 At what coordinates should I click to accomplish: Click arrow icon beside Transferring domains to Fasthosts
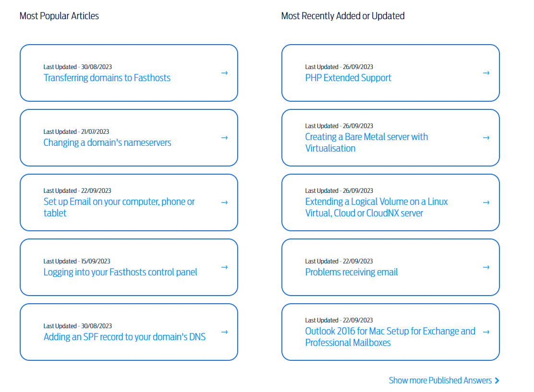click(x=224, y=73)
